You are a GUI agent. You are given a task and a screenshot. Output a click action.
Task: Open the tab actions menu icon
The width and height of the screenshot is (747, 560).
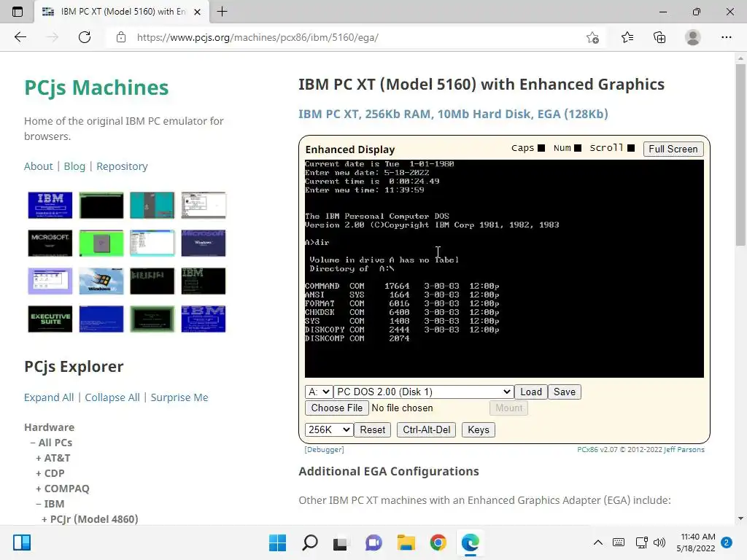click(x=18, y=12)
